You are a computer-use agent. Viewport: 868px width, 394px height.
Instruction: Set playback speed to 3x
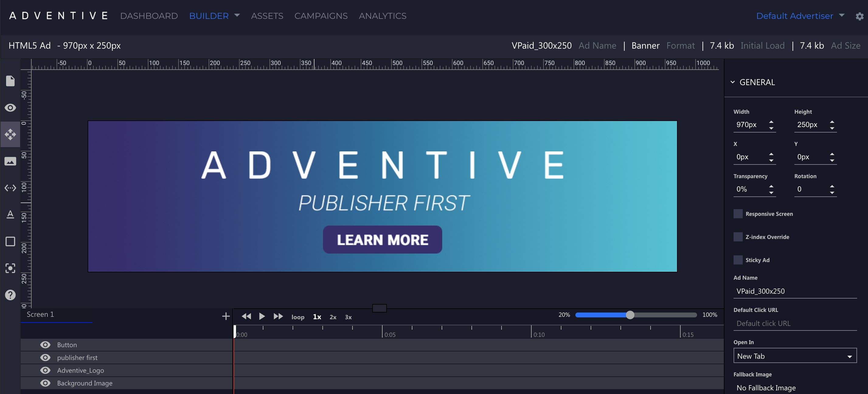348,317
